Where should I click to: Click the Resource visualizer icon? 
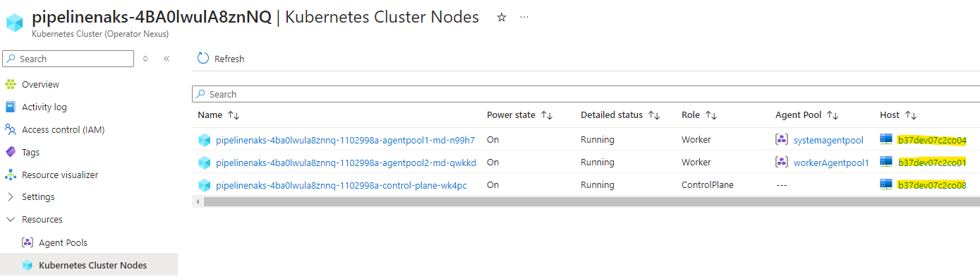(x=11, y=175)
